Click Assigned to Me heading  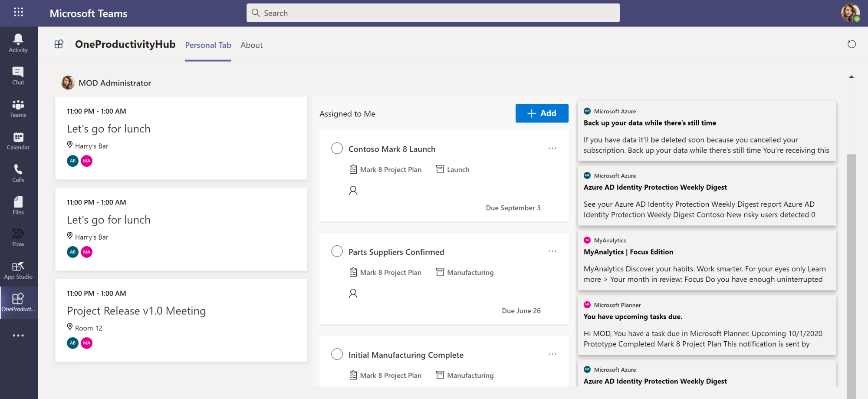click(347, 114)
